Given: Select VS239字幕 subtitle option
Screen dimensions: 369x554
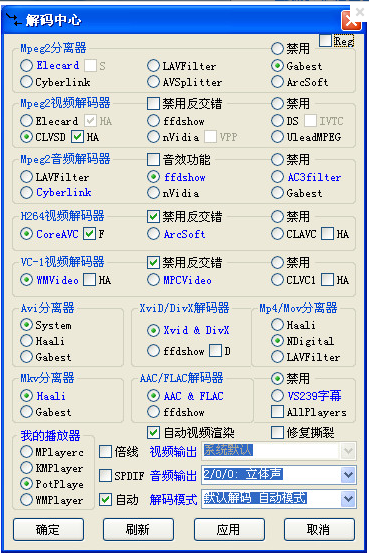Looking at the screenshot, I should (277, 395).
